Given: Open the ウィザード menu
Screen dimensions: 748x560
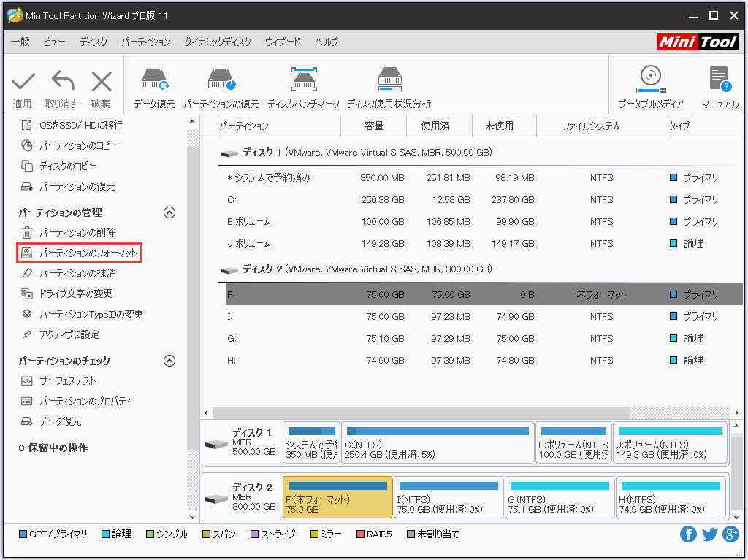Looking at the screenshot, I should coord(283,42).
